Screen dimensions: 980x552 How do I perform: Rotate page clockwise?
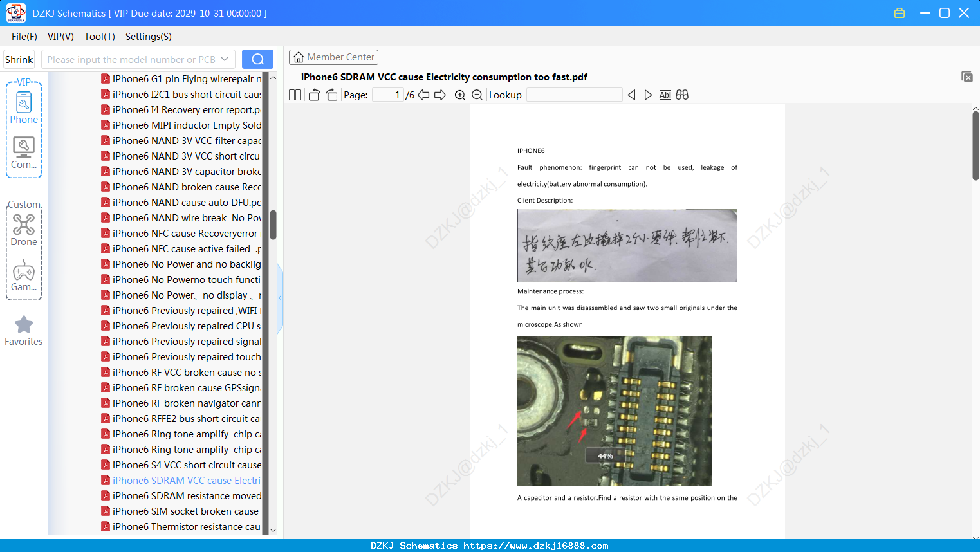[x=331, y=95]
